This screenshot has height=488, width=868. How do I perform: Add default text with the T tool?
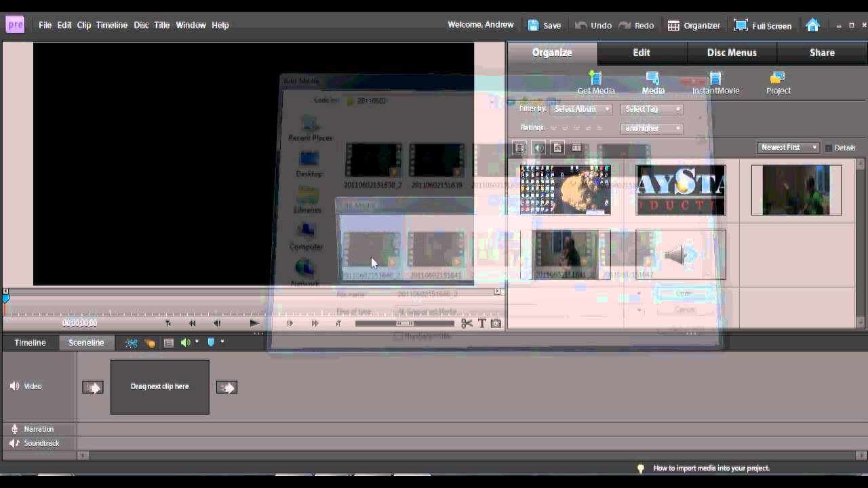482,323
